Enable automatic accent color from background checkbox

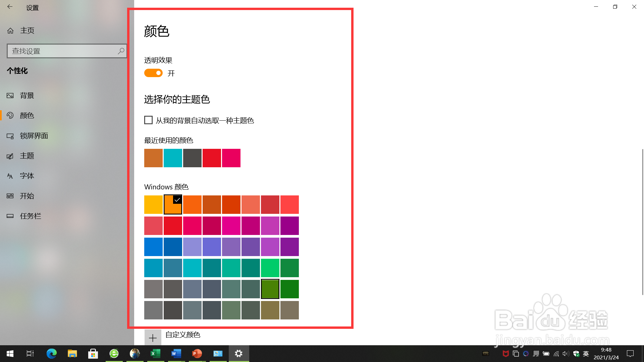(x=148, y=120)
